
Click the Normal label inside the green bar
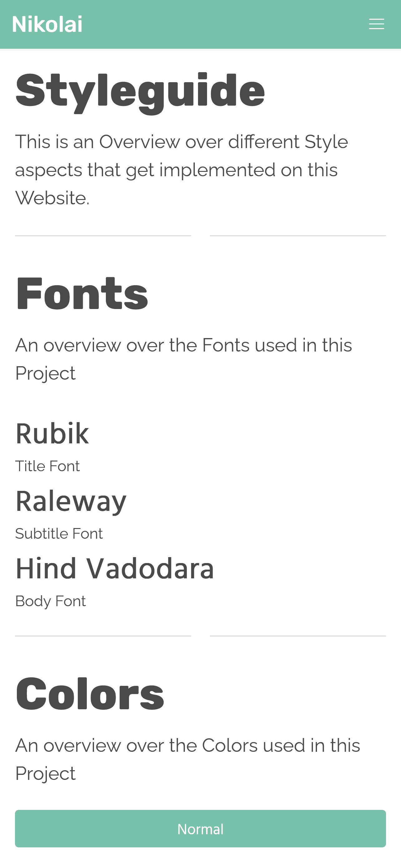[200, 829]
